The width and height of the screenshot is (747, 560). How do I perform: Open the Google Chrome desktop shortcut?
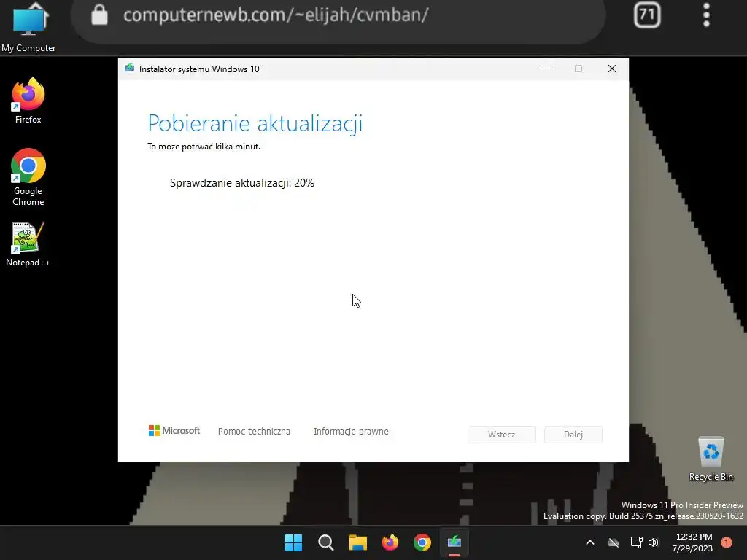(28, 176)
